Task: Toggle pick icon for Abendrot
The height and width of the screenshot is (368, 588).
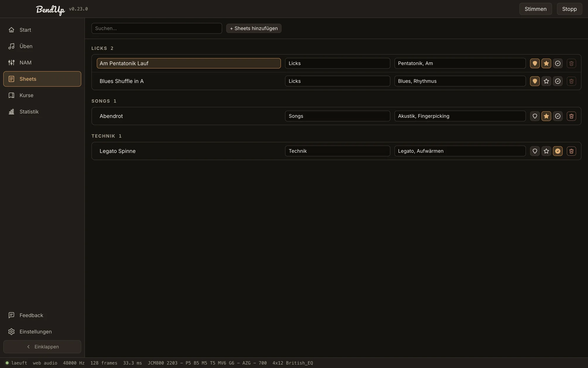Action: tap(535, 116)
